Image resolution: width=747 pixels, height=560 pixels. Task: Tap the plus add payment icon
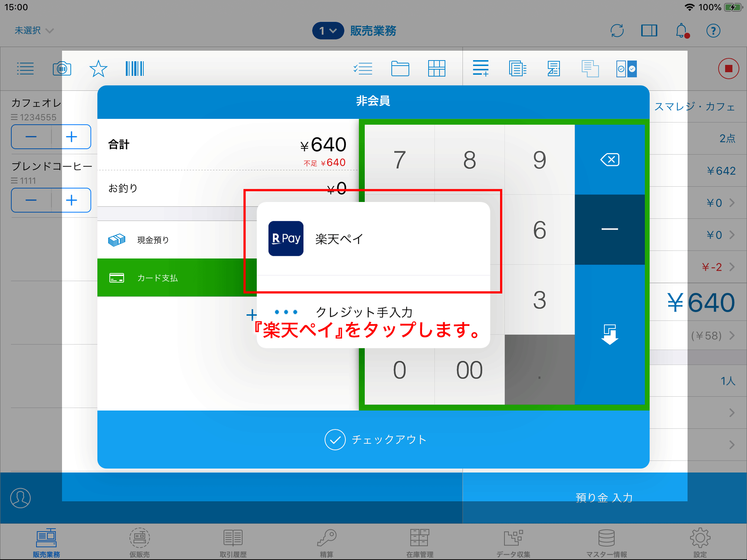(252, 315)
